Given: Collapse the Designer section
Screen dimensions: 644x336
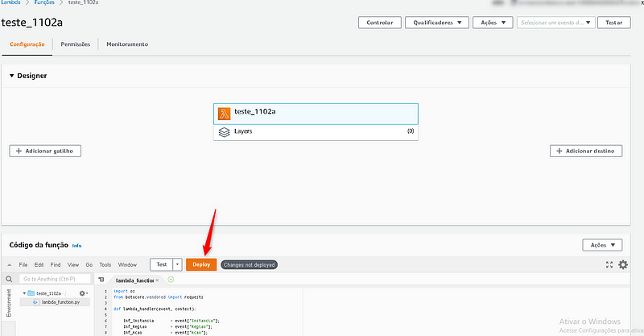Looking at the screenshot, I should click(12, 76).
